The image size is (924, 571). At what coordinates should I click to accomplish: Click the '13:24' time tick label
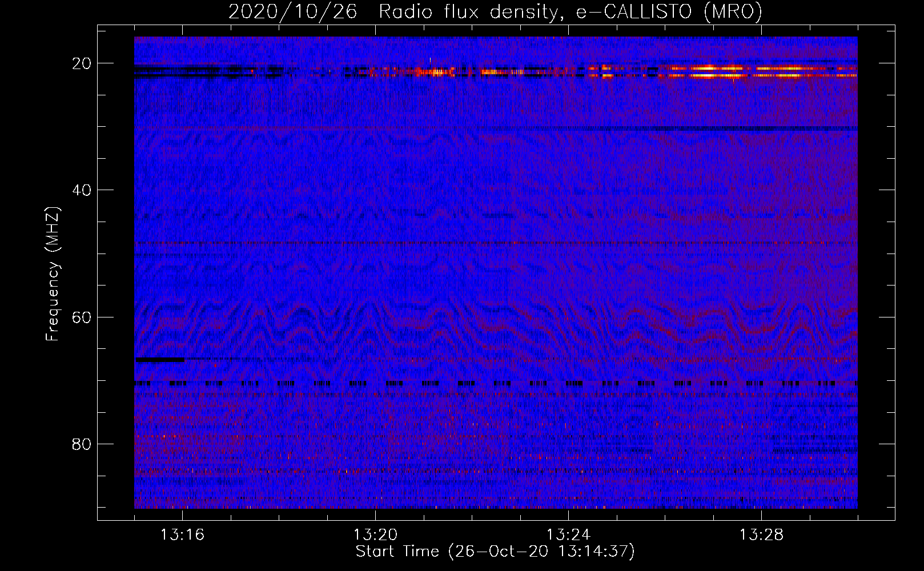click(568, 535)
